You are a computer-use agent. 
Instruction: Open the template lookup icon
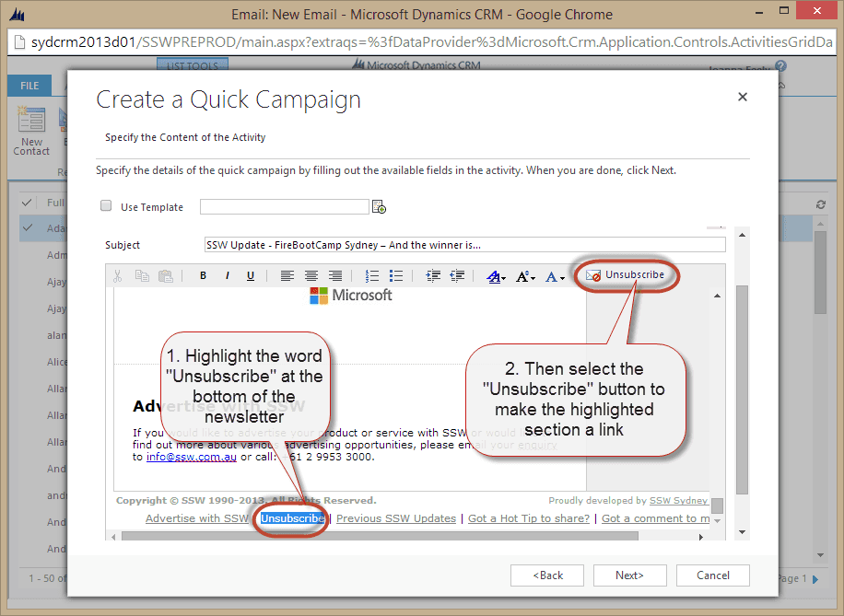tap(379, 207)
